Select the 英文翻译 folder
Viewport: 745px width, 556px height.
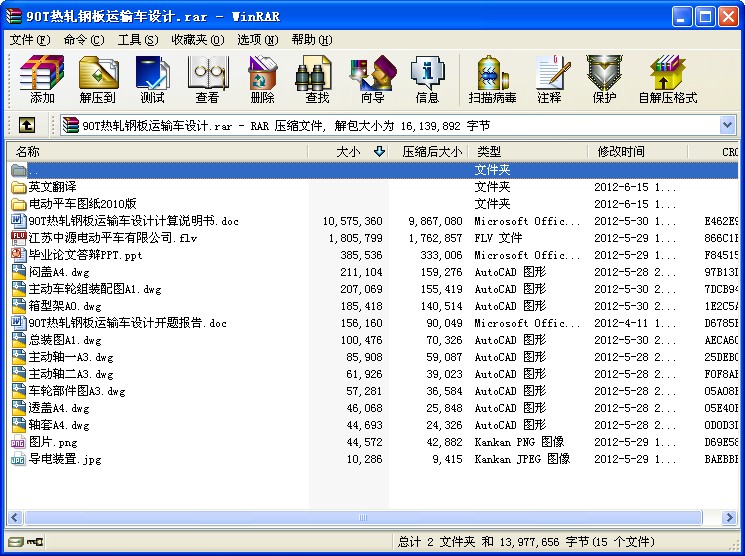coord(52,187)
